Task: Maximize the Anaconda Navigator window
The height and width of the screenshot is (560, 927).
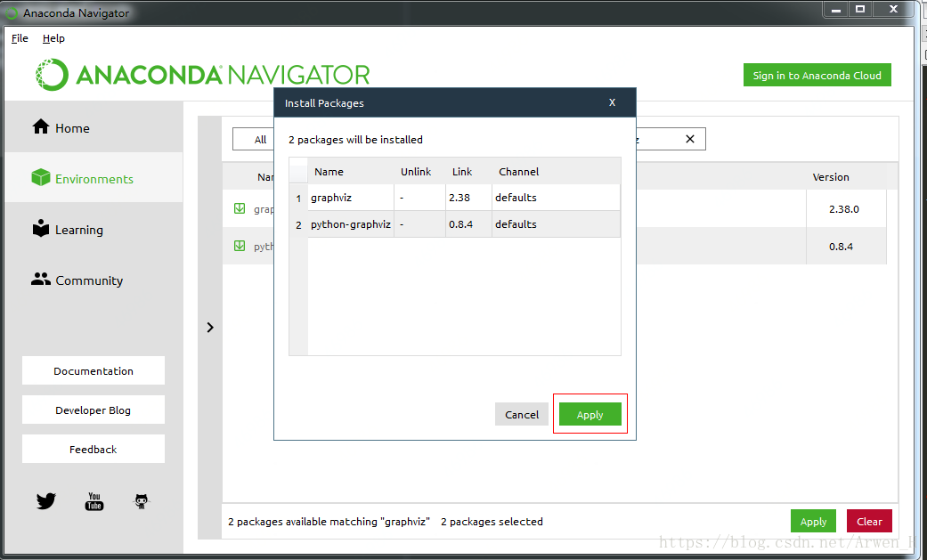Action: coord(860,10)
